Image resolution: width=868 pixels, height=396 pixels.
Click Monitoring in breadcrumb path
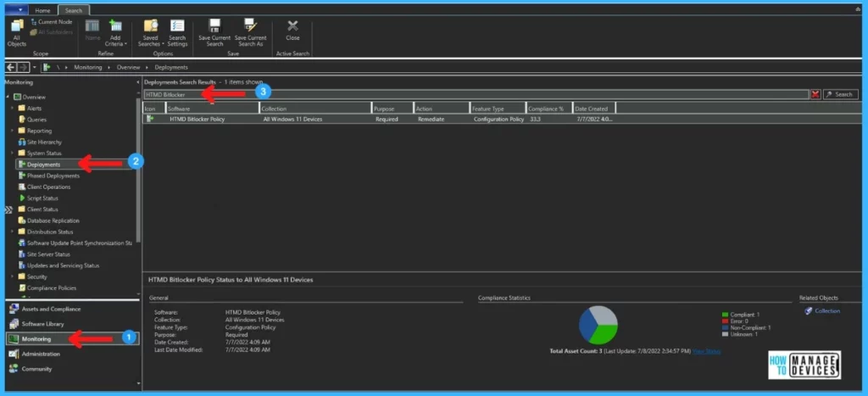click(88, 67)
